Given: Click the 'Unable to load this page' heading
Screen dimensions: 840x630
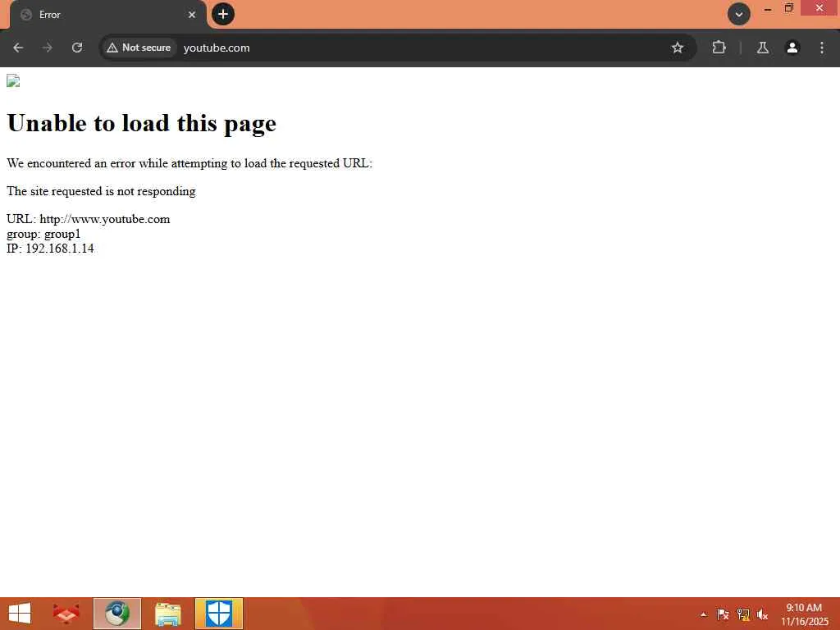Looking at the screenshot, I should 141,124.
